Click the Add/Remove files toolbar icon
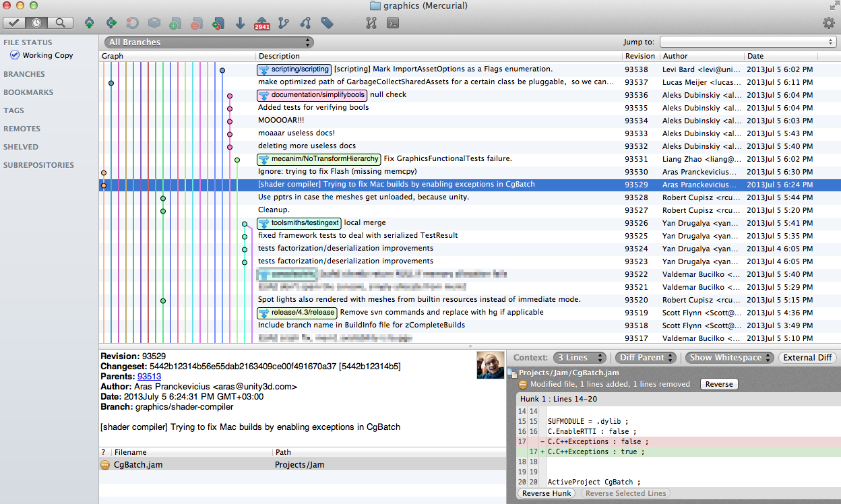 coord(218,23)
